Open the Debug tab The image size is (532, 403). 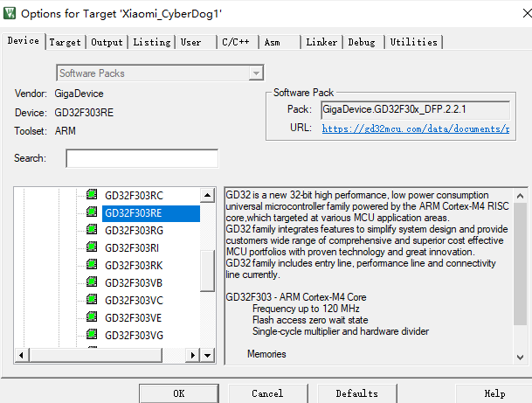pos(362,43)
